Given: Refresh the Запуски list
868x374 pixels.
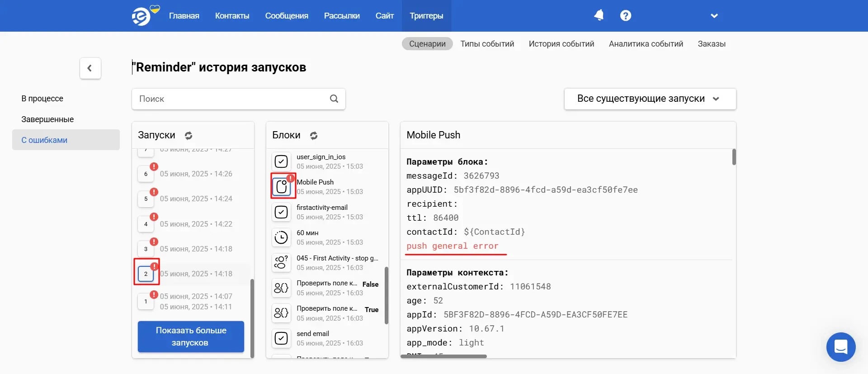Looking at the screenshot, I should tap(189, 135).
